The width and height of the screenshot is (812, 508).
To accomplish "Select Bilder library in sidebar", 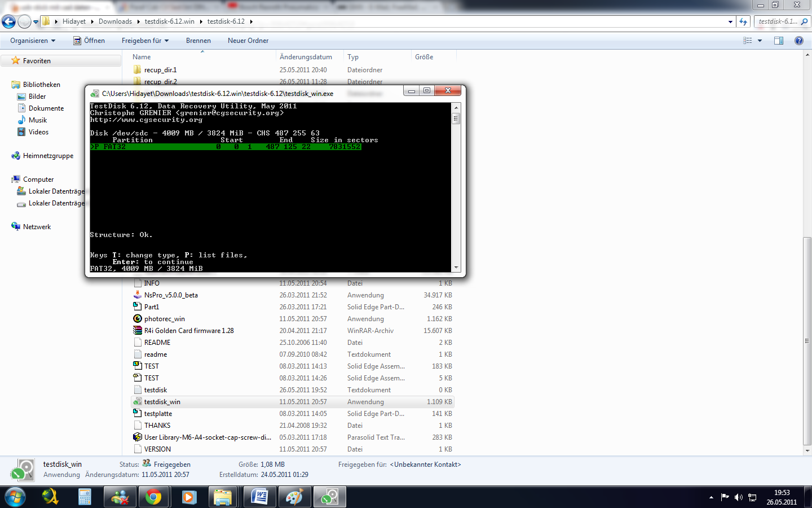I will coord(37,97).
